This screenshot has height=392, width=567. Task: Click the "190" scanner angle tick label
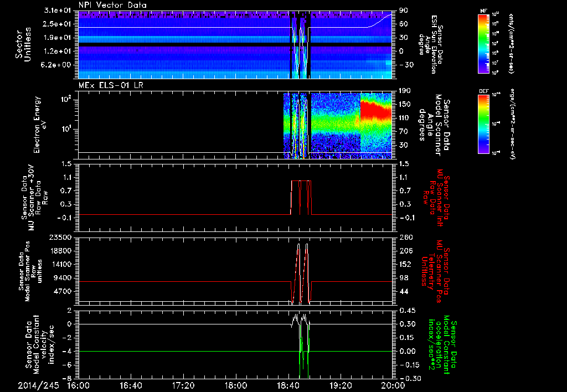point(404,91)
